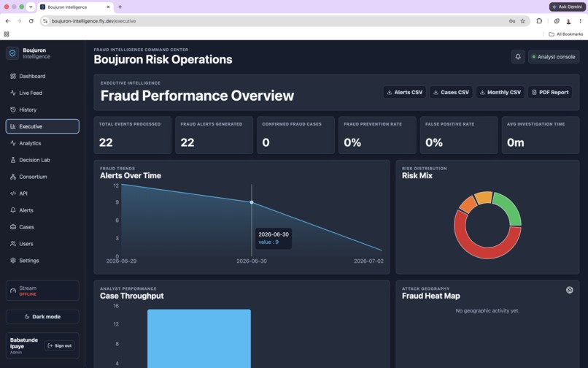Image resolution: width=588 pixels, height=368 pixels.
Task: Click the Settings gear icon
Action: [12, 261]
